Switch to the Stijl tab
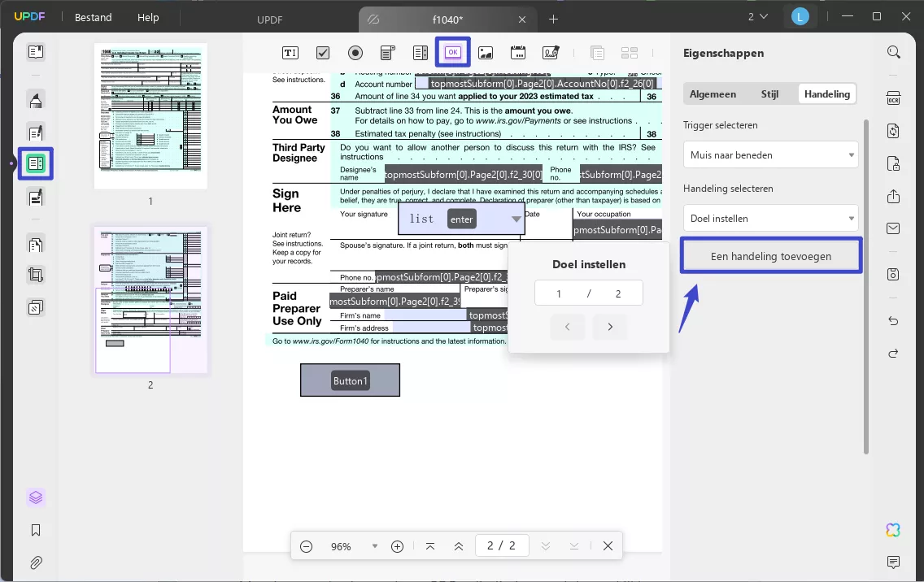This screenshot has height=582, width=924. tap(769, 93)
